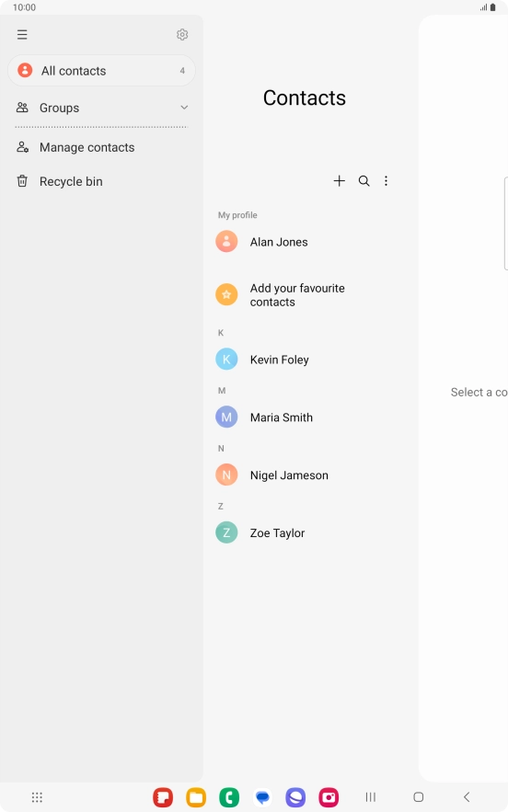
Task: Open Alan Jones profile
Action: click(x=305, y=242)
